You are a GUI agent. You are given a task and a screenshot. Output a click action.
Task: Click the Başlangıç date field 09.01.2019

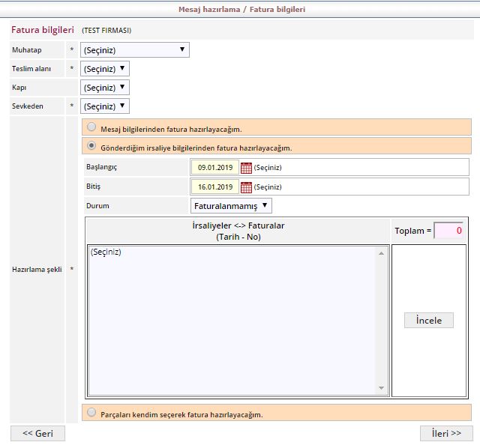214,168
